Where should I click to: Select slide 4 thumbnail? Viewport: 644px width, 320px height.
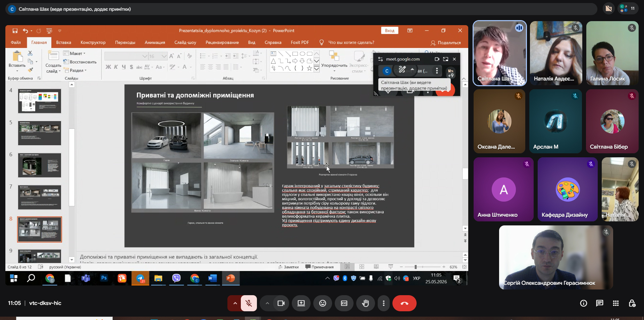click(40, 101)
